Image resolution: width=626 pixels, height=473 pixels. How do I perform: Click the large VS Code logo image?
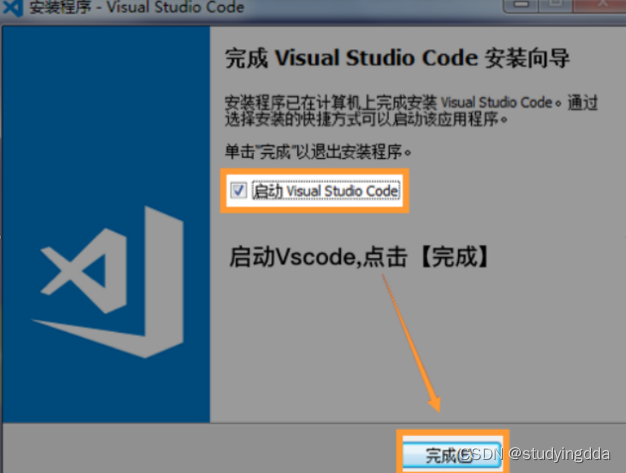click(108, 282)
